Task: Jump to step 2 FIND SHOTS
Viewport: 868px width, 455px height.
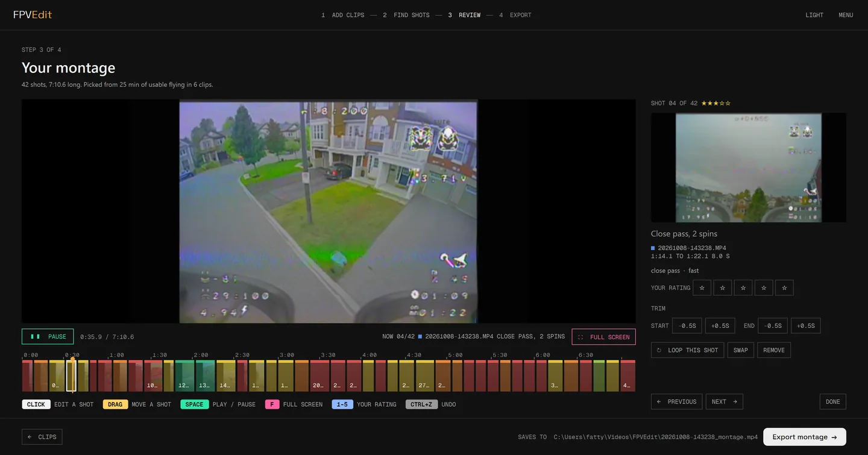Action: click(406, 15)
